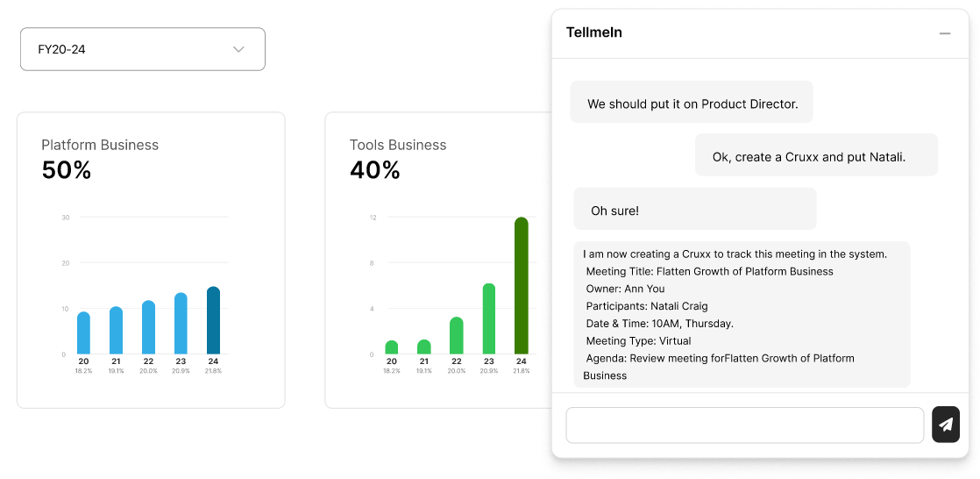980x479 pixels.
Task: Click the Cruxx meeting details message
Action: pos(742,315)
